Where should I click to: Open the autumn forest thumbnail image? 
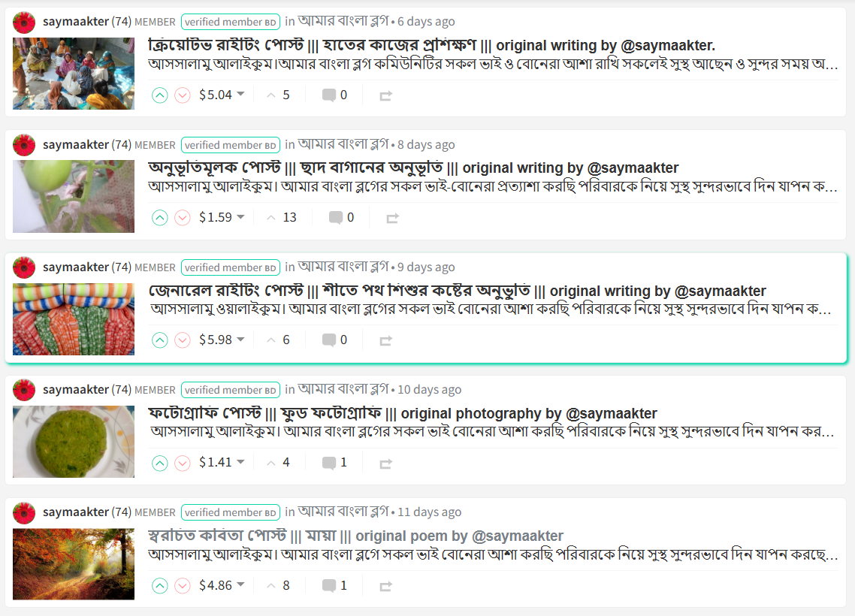tap(74, 564)
